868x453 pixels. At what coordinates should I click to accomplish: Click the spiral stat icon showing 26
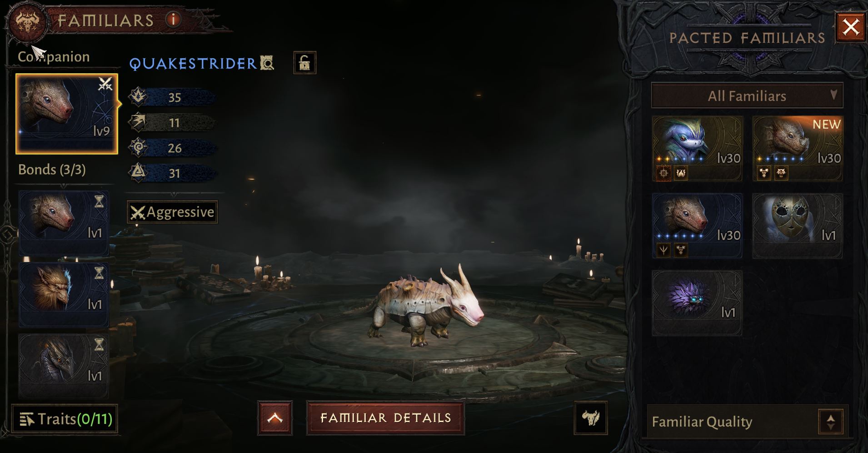138,148
